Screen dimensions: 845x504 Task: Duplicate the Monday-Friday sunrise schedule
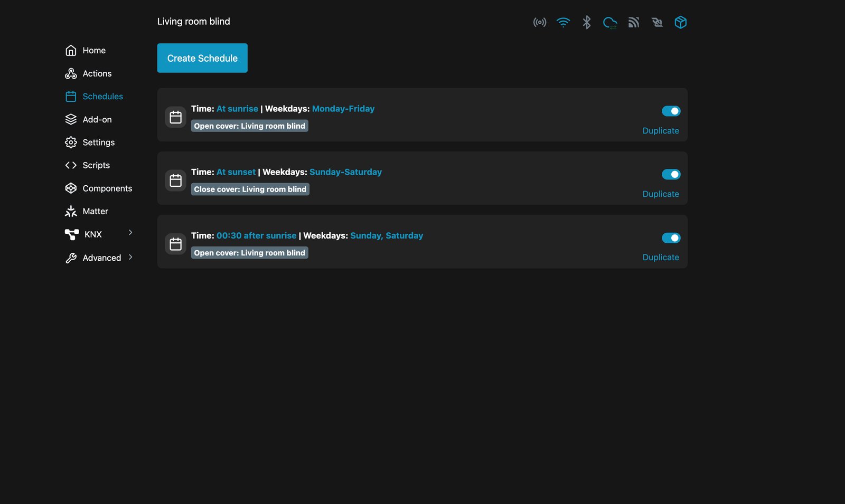(x=661, y=131)
